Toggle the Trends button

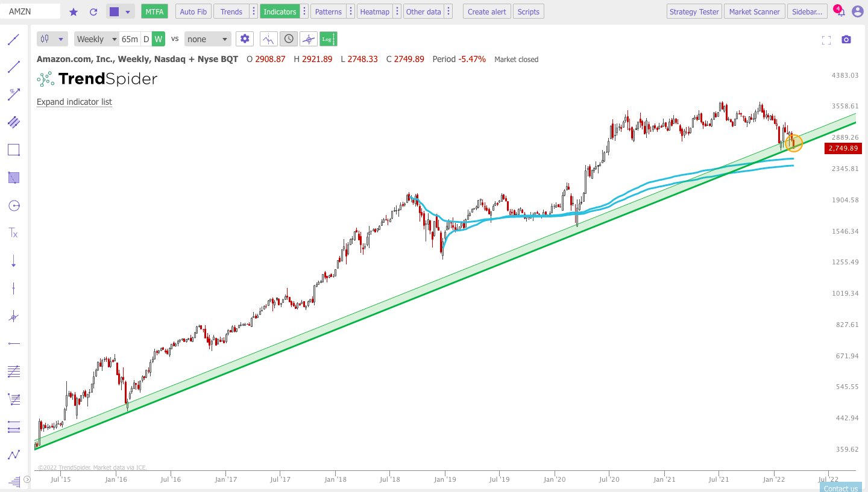click(231, 11)
